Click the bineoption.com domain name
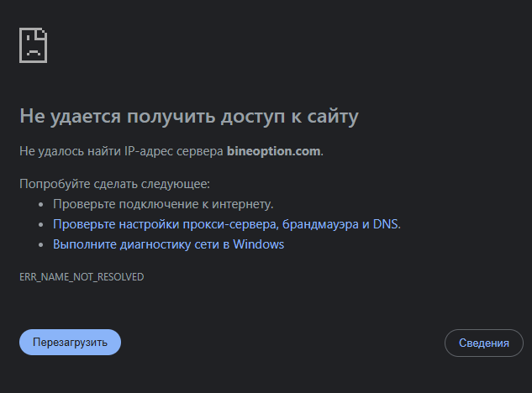The height and width of the screenshot is (393, 532). (273, 151)
